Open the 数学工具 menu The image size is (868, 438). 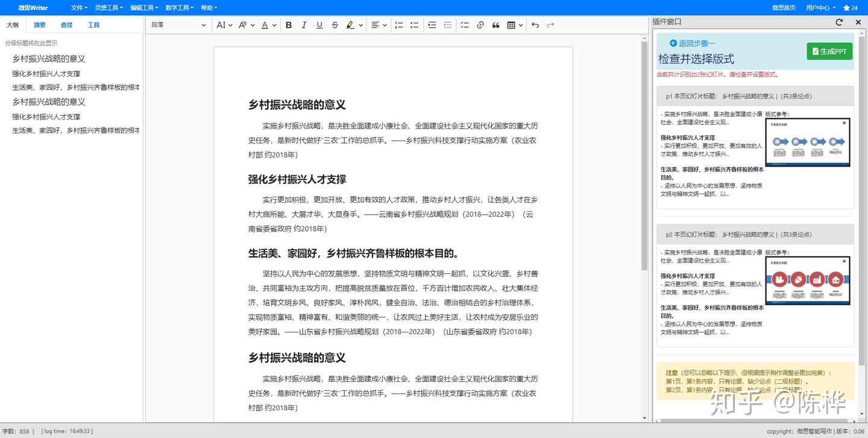click(x=180, y=8)
